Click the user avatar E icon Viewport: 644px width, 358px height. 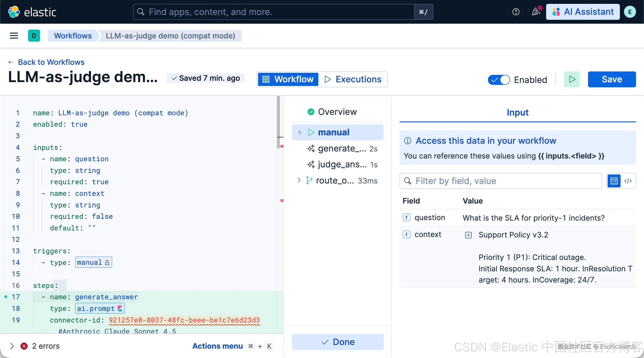click(630, 12)
